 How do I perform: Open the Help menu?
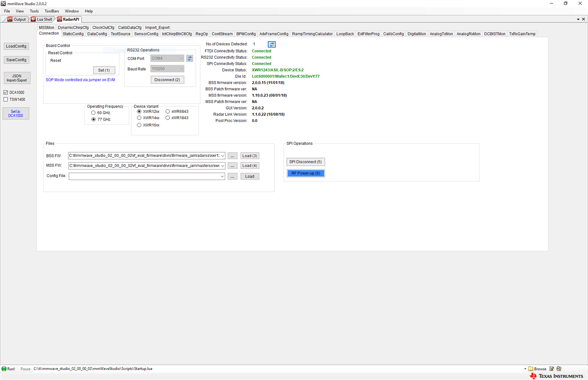(x=89, y=11)
